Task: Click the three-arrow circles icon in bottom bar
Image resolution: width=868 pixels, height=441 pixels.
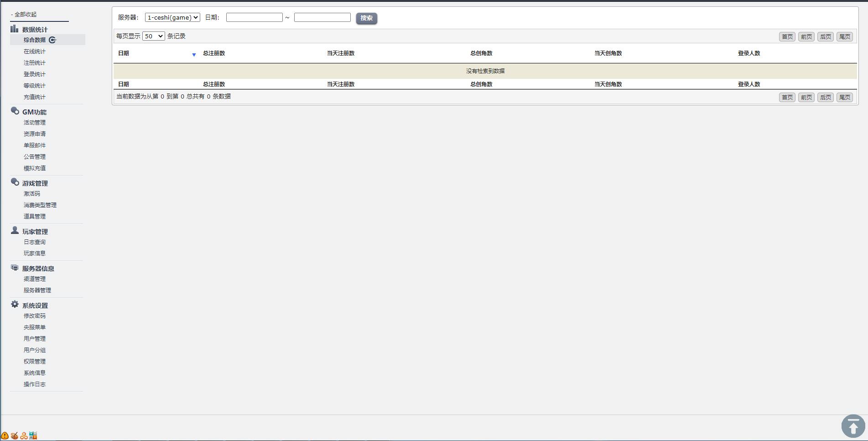Action: coord(24,436)
